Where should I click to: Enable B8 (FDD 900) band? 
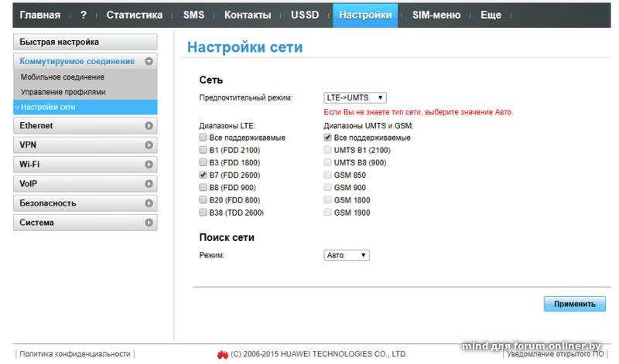coord(203,187)
